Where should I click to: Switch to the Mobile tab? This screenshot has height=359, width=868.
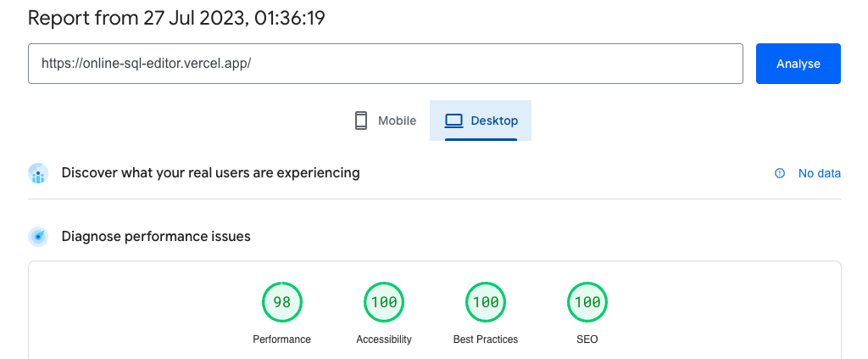coord(386,121)
